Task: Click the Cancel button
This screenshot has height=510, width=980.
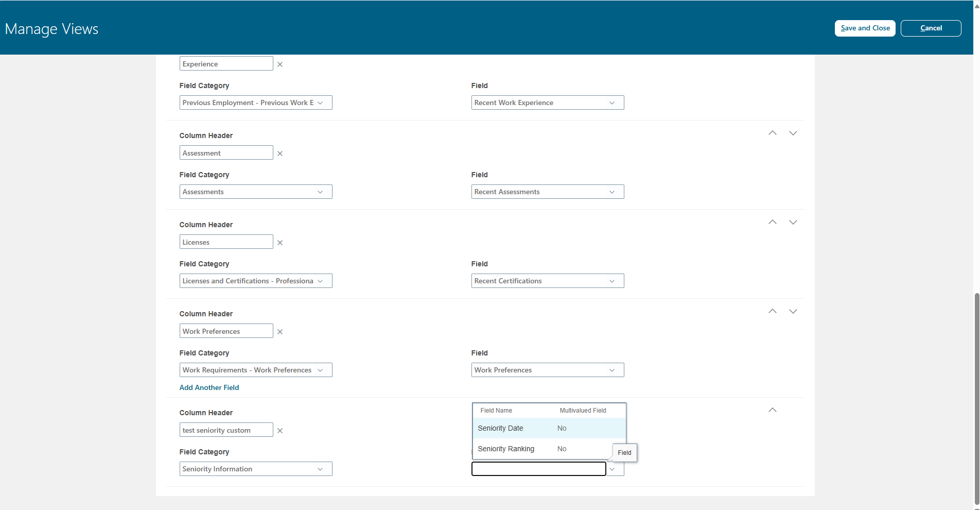Action: 931,28
